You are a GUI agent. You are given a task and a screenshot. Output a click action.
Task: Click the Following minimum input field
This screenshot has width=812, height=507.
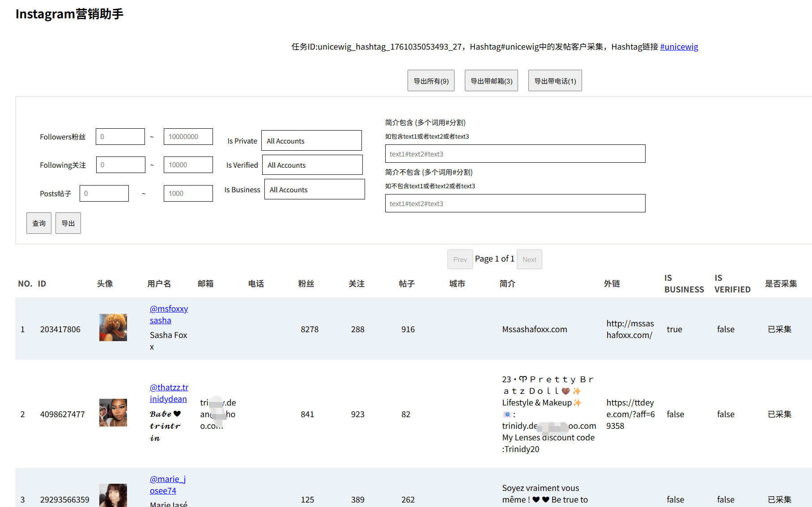click(120, 165)
